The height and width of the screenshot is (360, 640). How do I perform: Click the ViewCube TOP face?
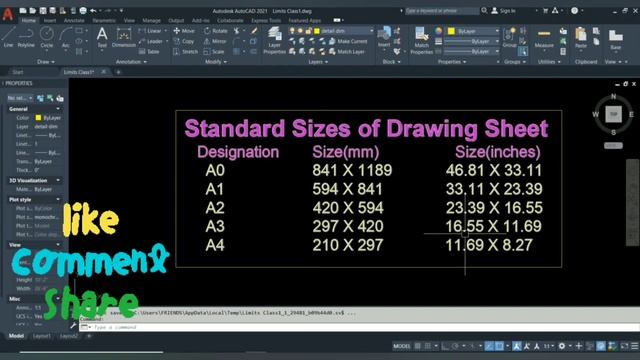coord(613,114)
